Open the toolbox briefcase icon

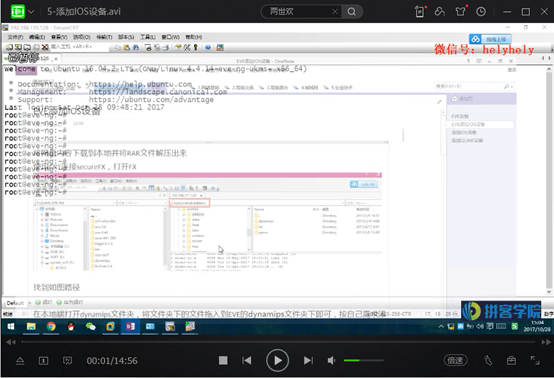coord(511,360)
